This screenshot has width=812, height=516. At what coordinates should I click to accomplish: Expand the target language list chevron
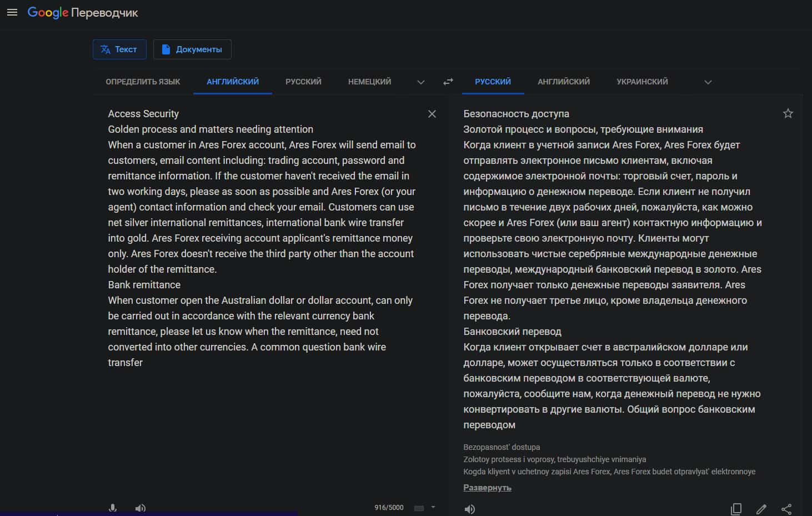click(x=708, y=82)
